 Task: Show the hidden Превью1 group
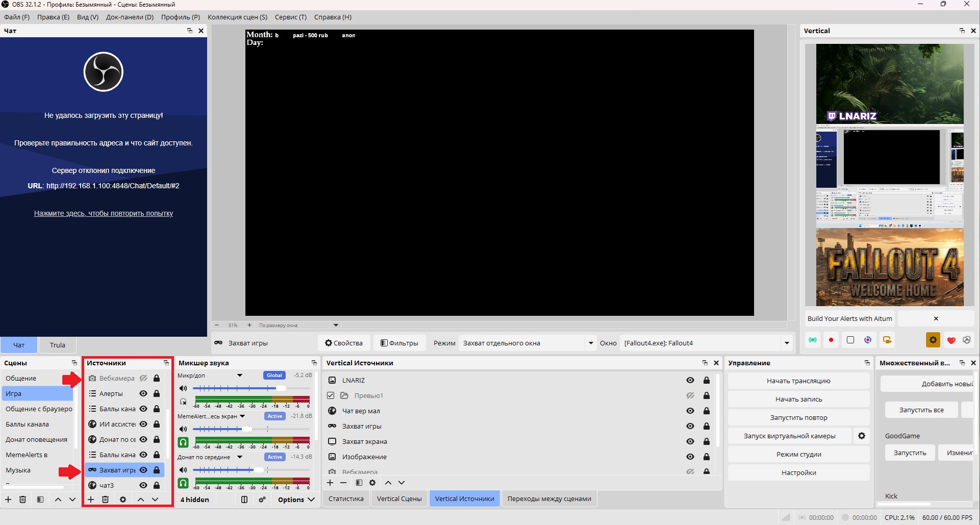click(x=690, y=395)
